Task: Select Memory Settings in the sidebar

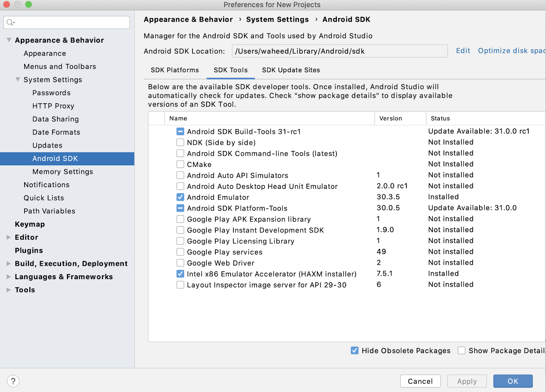Action: point(62,171)
